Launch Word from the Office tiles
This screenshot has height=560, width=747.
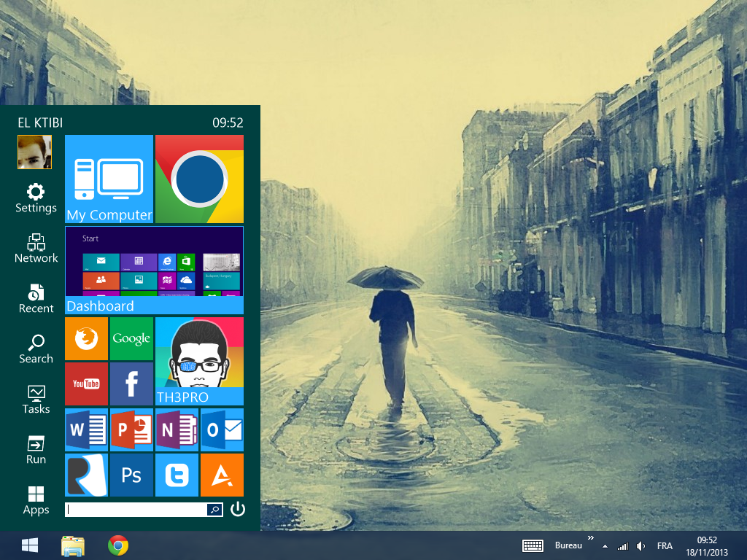[x=86, y=430]
